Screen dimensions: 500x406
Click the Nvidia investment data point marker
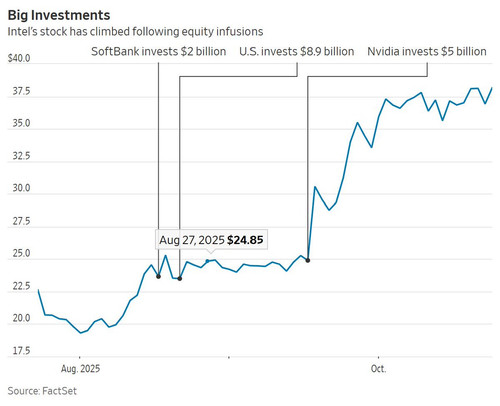click(308, 260)
